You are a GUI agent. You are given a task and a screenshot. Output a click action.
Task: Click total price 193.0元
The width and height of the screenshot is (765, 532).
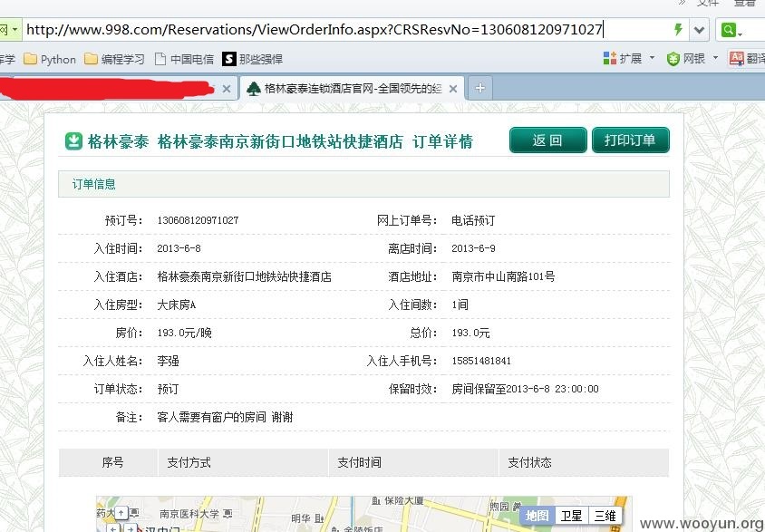pyautogui.click(x=470, y=333)
